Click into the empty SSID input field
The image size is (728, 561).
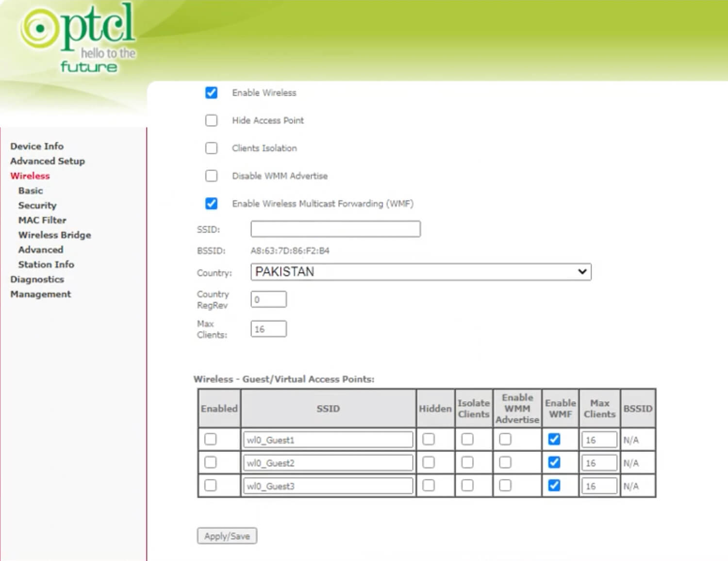pos(335,229)
